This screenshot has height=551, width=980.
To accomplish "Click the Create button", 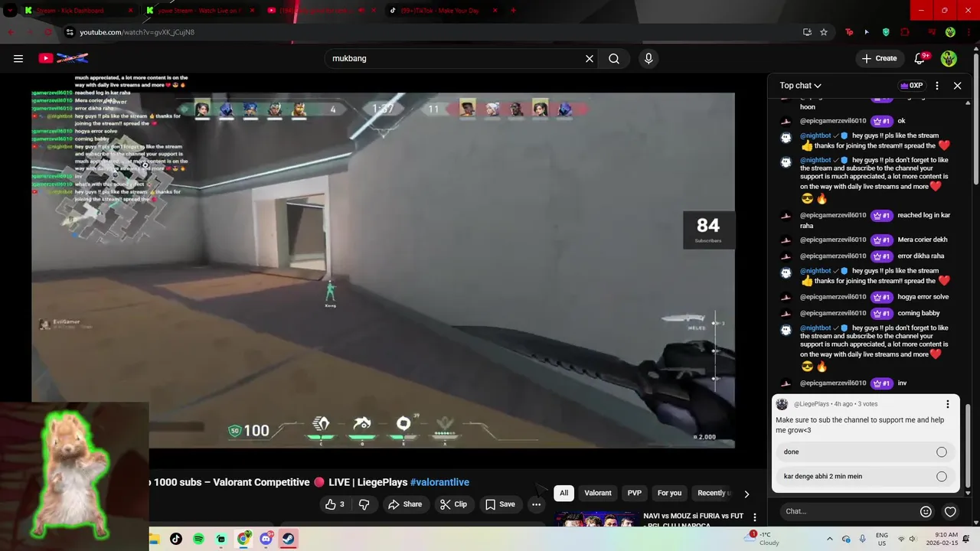I will tap(879, 58).
